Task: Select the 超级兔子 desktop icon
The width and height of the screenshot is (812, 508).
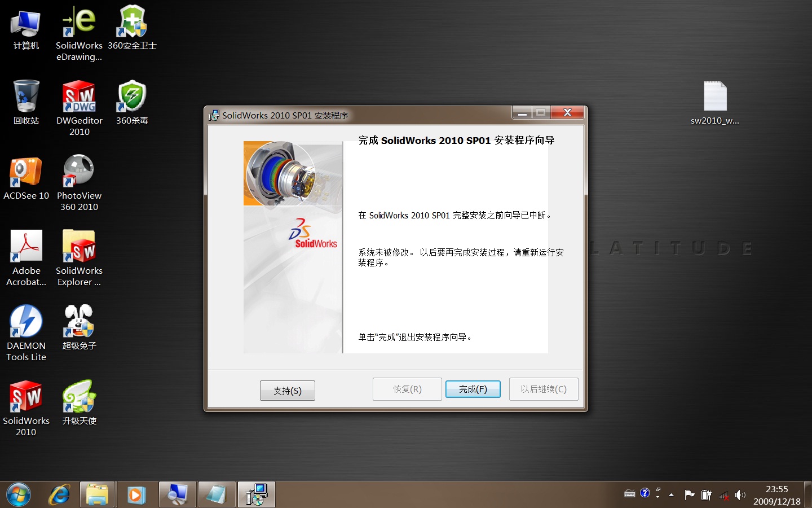Action: (x=79, y=327)
